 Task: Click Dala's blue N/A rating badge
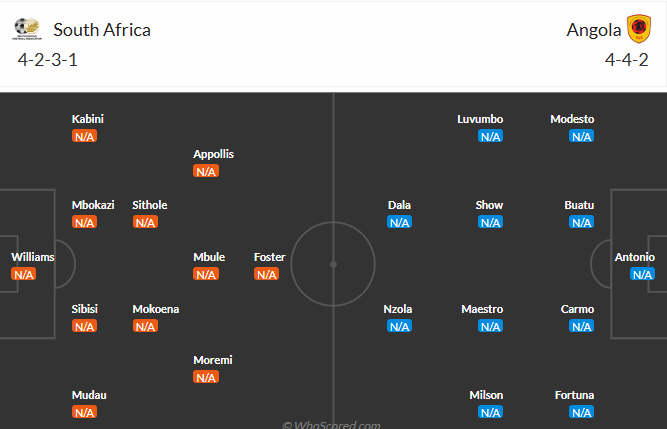pos(400,222)
